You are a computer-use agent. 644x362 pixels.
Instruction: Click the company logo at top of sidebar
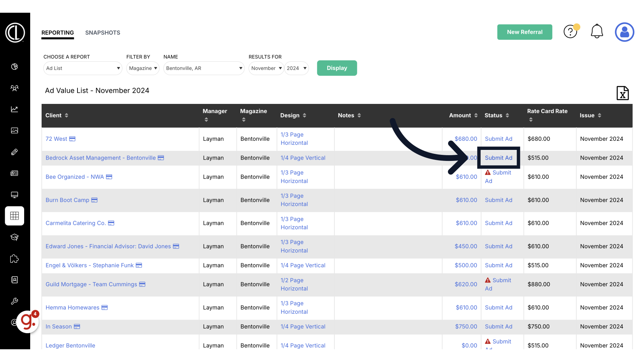[x=15, y=33]
